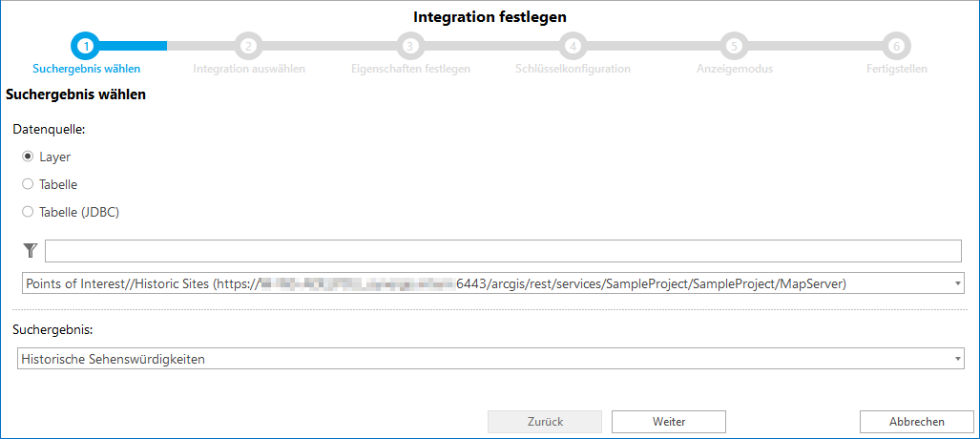The height and width of the screenshot is (439, 980).
Task: Click the Zurück button
Action: pos(544,421)
